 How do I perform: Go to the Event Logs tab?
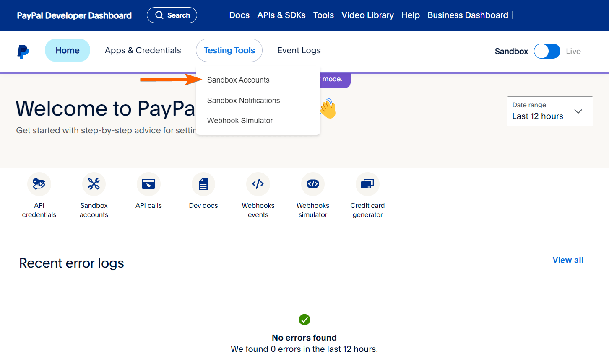(x=299, y=50)
